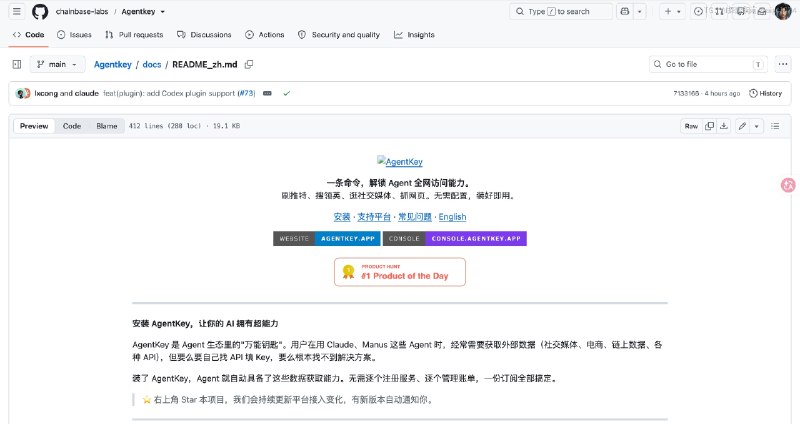
Task: Select the Blame view
Action: click(107, 126)
